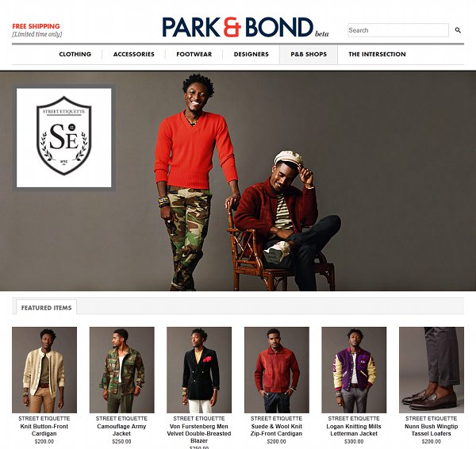
Task: Open The Intersection page
Action: 377,55
